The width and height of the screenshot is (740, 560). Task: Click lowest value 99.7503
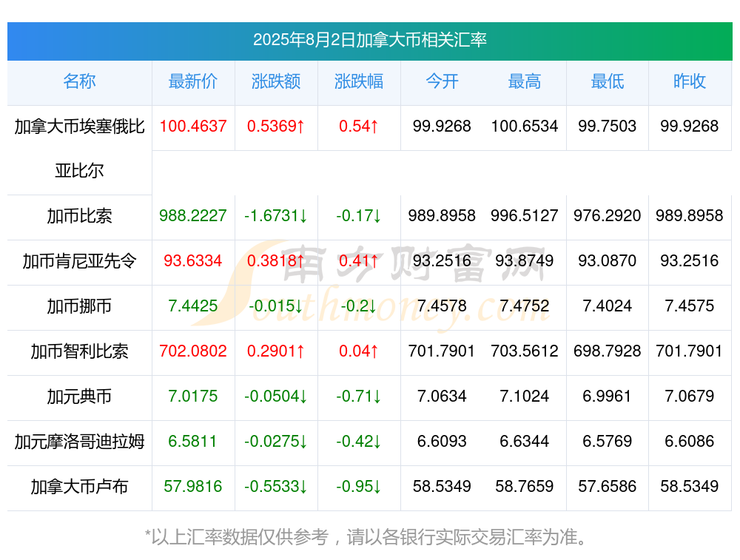point(608,126)
